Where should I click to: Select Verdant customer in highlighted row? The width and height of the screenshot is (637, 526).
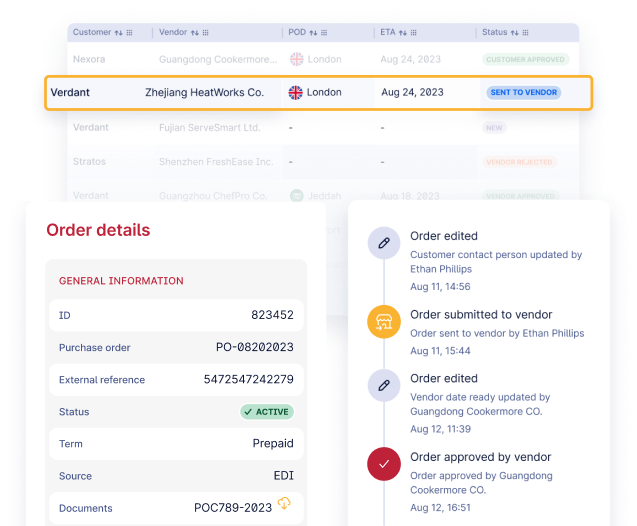[x=70, y=93]
